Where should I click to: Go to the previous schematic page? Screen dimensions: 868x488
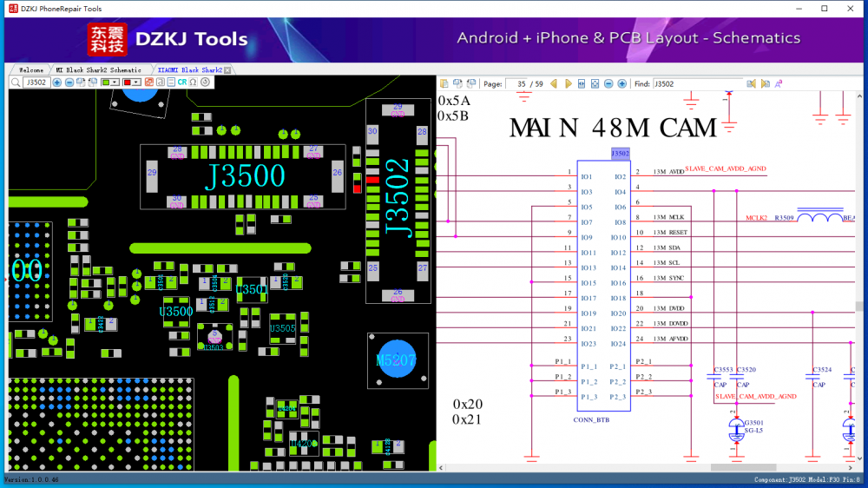pyautogui.click(x=554, y=83)
